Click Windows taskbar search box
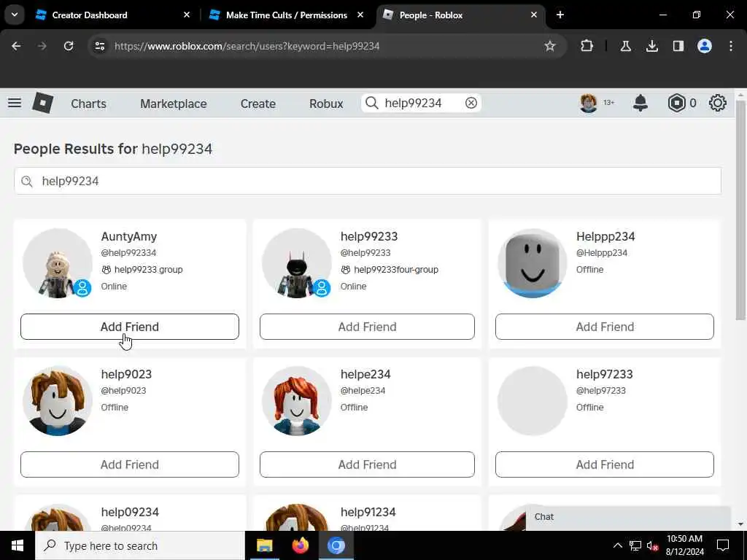Viewport: 747px width, 560px height. point(140,545)
